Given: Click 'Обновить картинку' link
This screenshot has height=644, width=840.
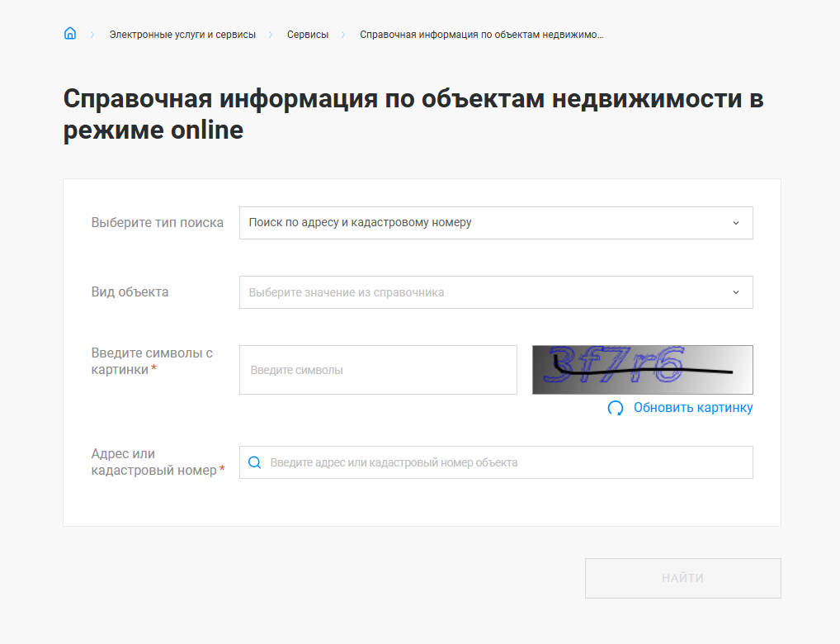Looking at the screenshot, I should pos(693,408).
